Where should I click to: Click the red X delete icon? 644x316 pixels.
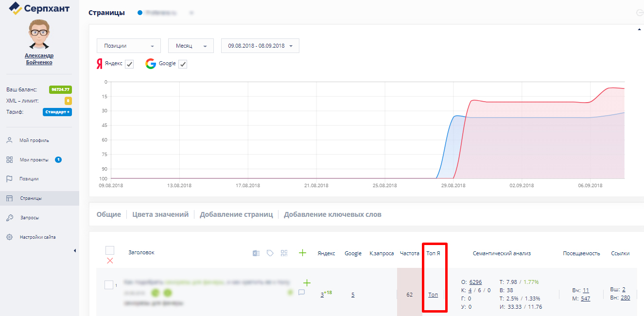click(110, 261)
